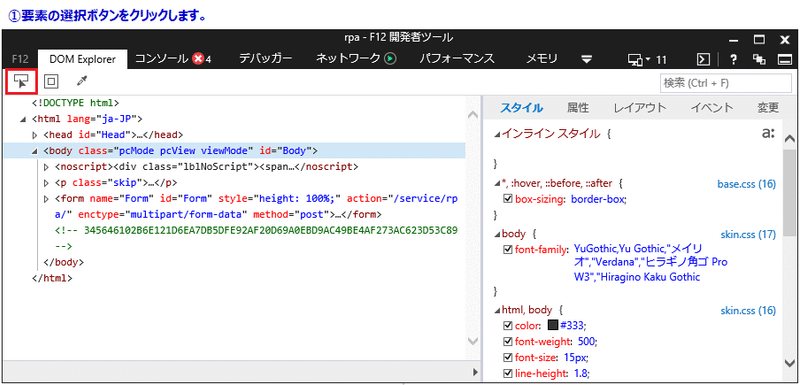Switch to the デバッガー tab

266,59
